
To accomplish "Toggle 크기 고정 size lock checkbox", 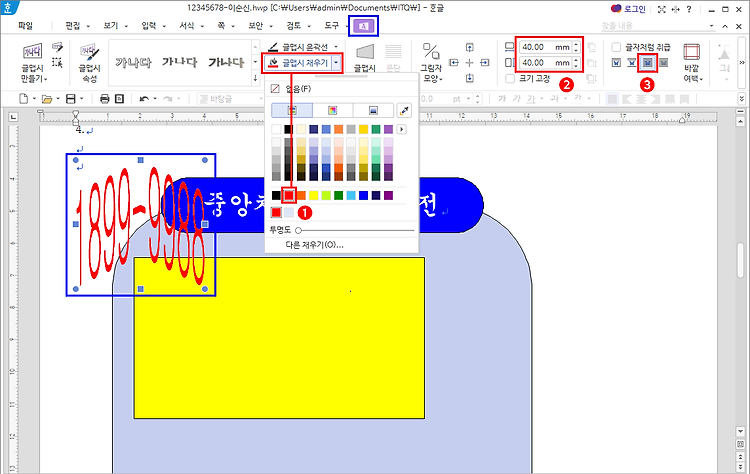I will click(511, 78).
